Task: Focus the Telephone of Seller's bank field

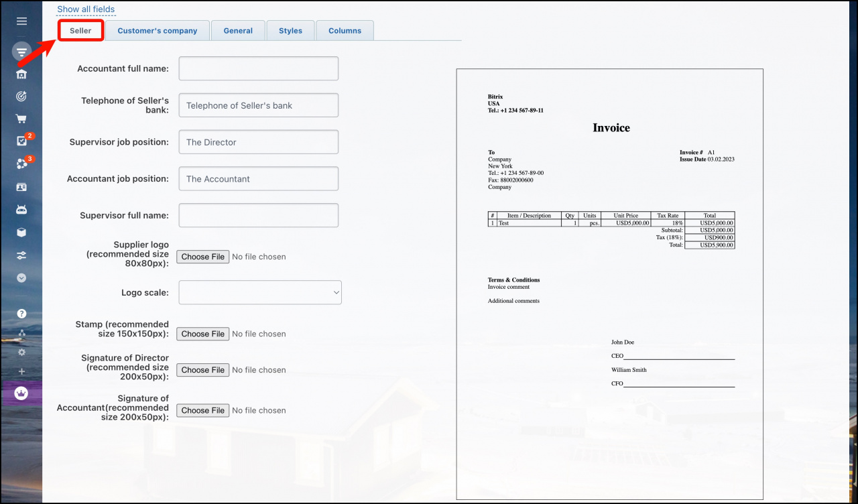Action: [x=259, y=105]
